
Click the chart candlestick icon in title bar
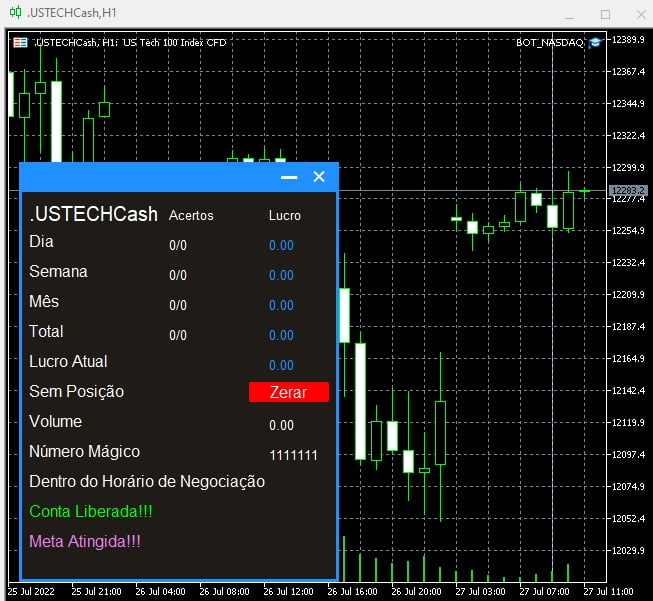[15, 12]
